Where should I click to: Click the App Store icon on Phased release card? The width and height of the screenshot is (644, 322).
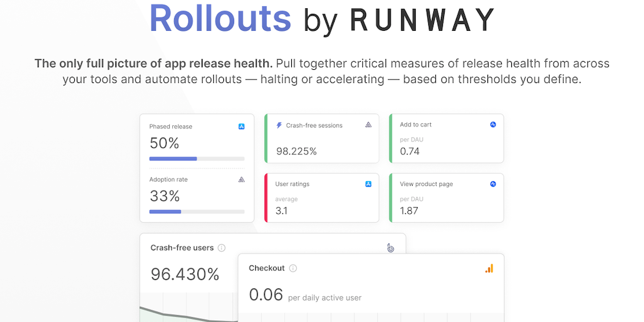pyautogui.click(x=241, y=126)
